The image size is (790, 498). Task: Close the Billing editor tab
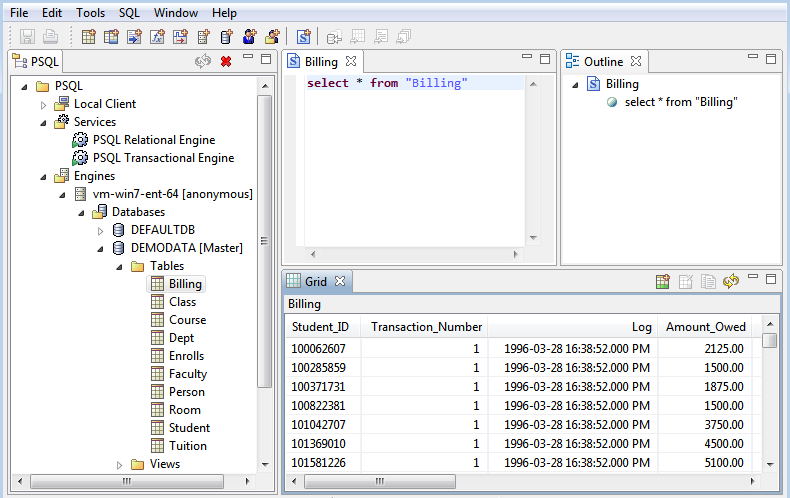[351, 61]
